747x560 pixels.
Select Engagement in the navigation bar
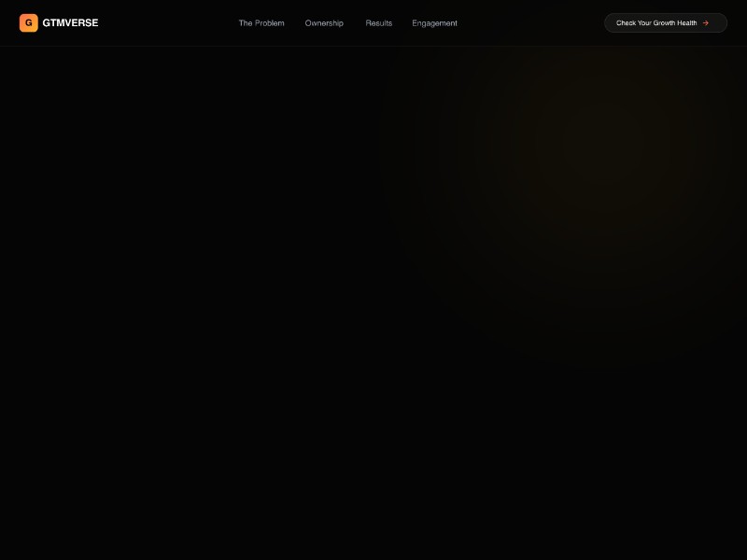coord(434,23)
